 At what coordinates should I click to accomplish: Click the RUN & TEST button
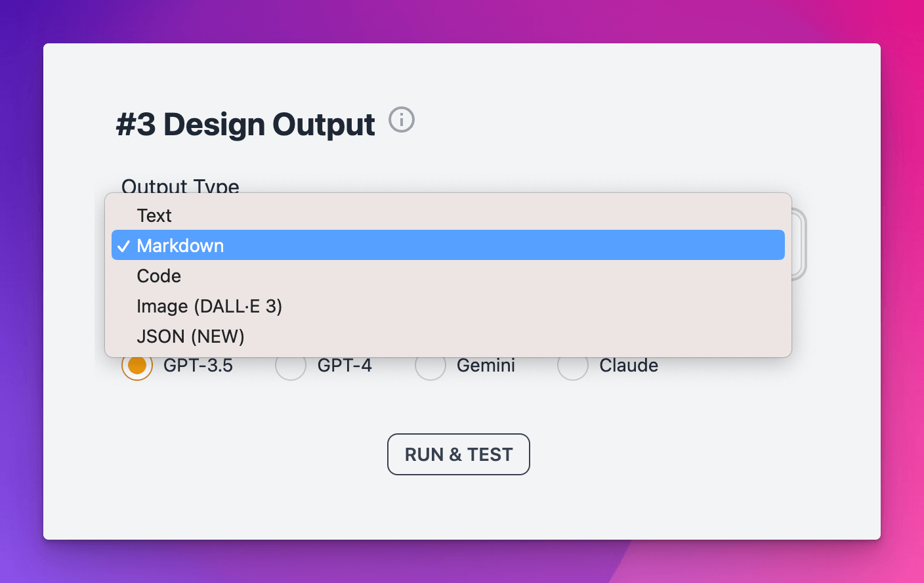(x=459, y=454)
